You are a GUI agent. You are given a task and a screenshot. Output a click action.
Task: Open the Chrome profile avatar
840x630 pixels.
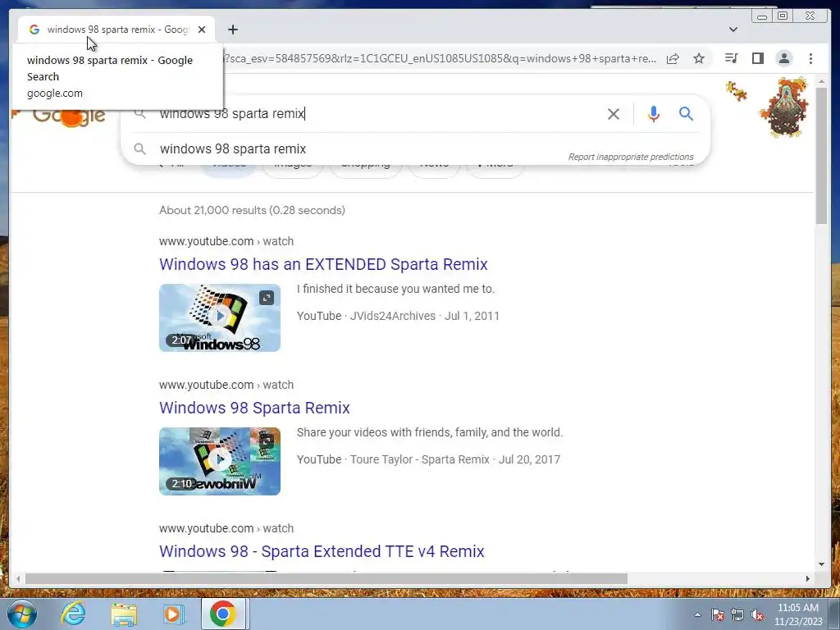783,58
